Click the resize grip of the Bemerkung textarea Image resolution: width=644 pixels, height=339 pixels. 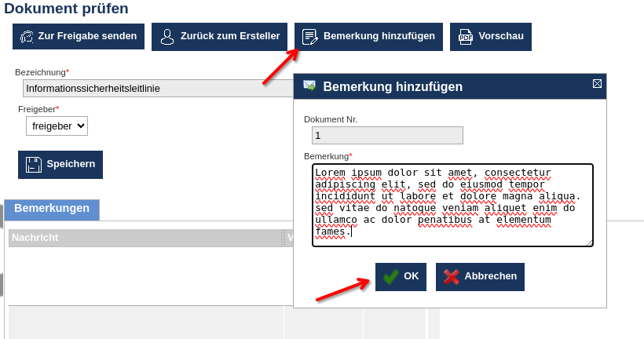coord(589,242)
